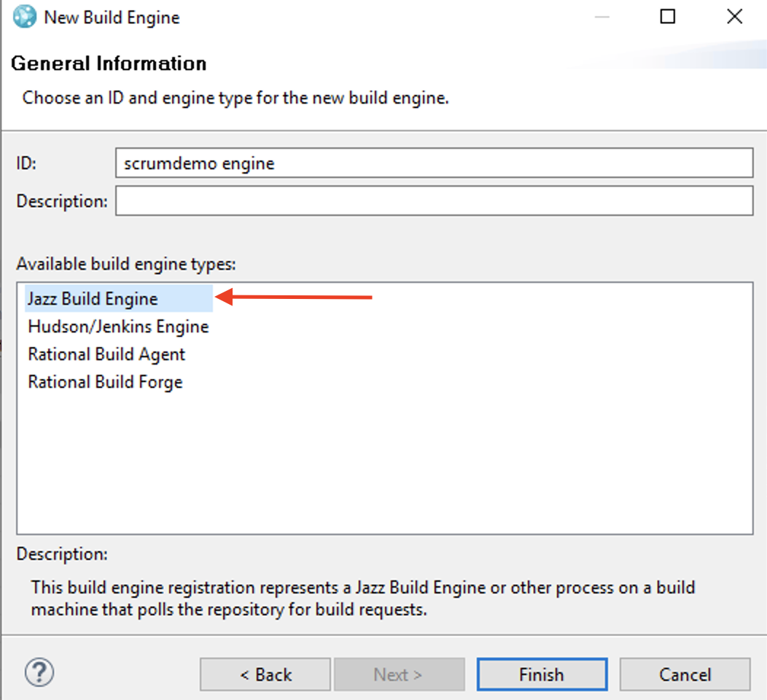Select Jazz Build Engine from the list

click(92, 298)
